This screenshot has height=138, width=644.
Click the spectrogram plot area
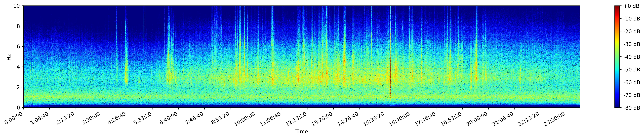pos(302,57)
